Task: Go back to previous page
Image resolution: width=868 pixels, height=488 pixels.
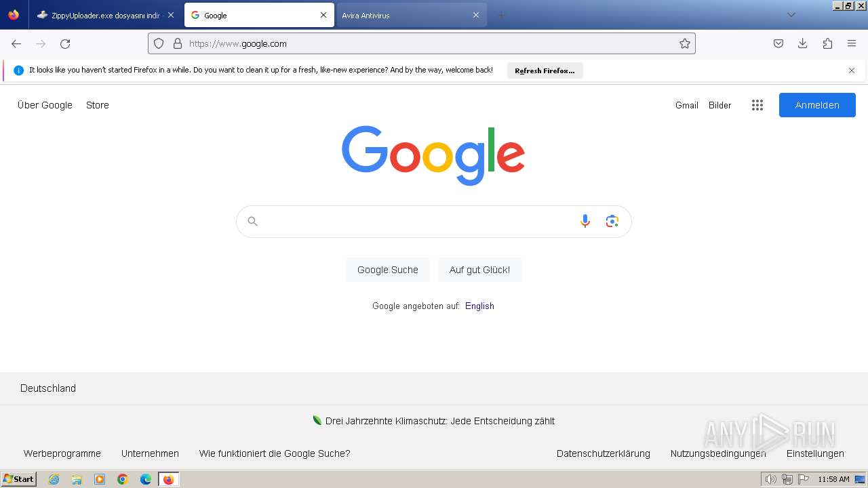Action: [x=16, y=43]
